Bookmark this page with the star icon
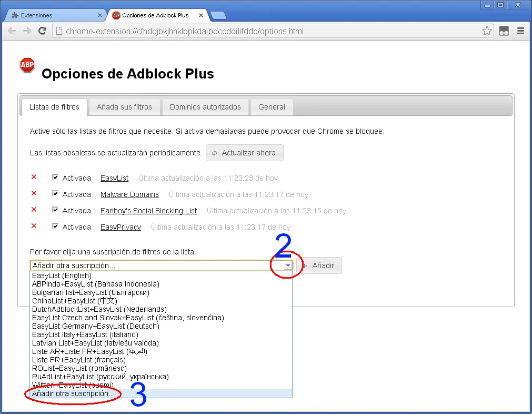 click(x=487, y=31)
